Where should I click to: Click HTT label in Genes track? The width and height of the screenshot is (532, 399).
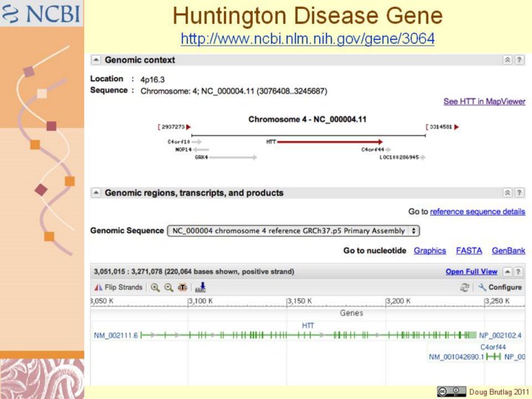pyautogui.click(x=307, y=326)
